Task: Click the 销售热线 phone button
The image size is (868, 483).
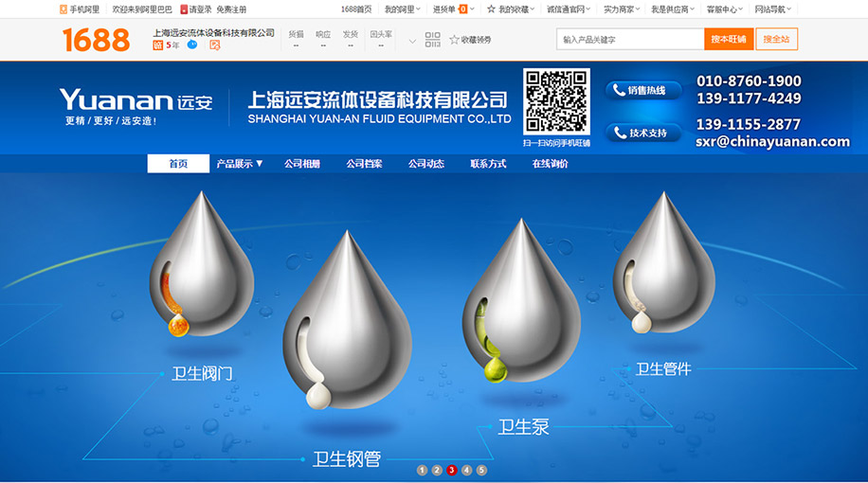Action: 643,90
